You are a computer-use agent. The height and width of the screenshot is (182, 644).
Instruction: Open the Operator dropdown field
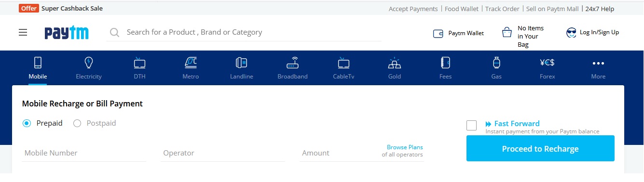[223, 153]
